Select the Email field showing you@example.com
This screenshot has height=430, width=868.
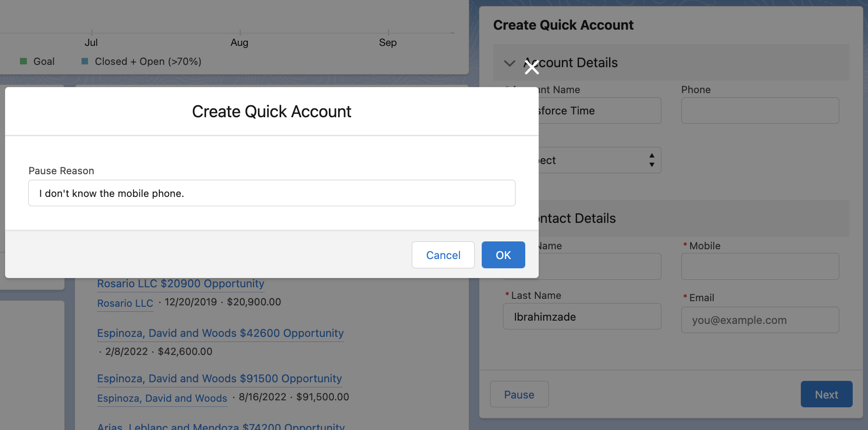pos(759,320)
